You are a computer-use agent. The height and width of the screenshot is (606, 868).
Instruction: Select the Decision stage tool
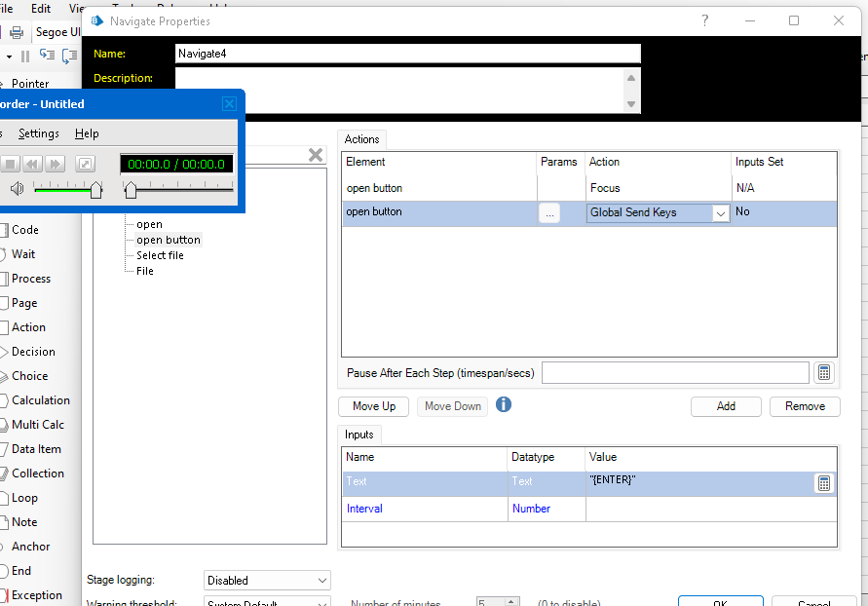tap(33, 352)
